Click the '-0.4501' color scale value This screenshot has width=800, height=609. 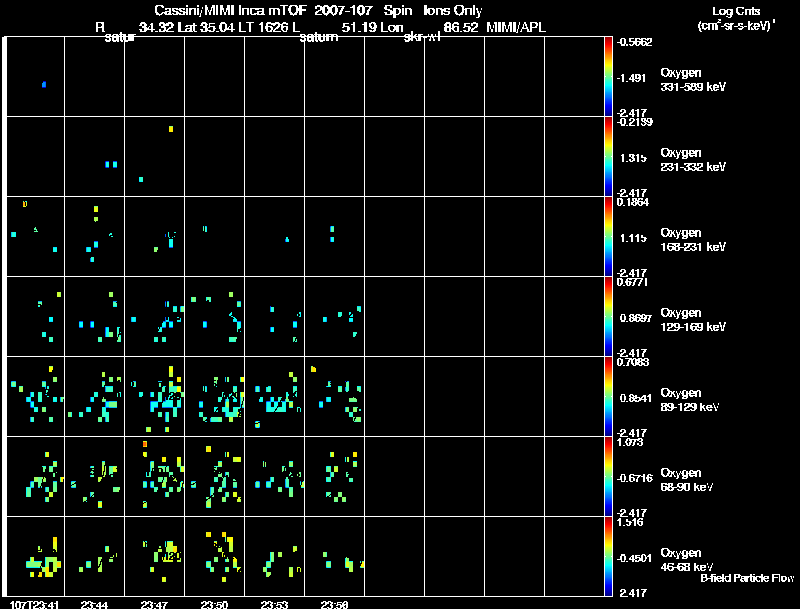[x=634, y=559]
